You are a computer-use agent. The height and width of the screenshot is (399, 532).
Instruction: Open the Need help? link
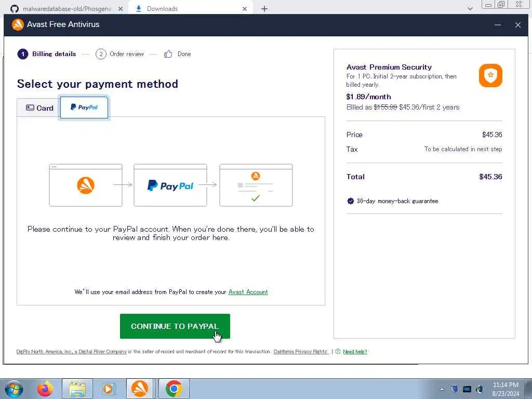[x=355, y=352]
